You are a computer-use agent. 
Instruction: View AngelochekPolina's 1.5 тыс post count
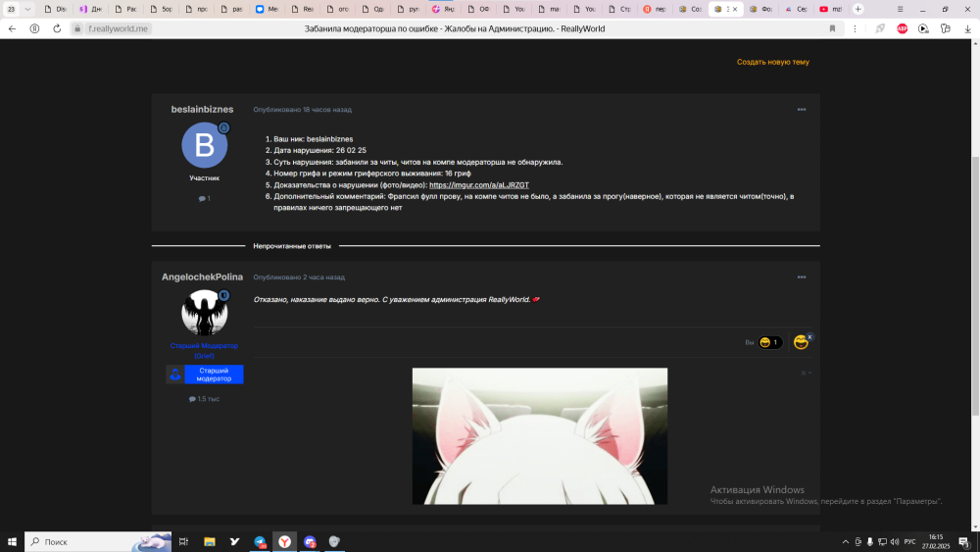(205, 399)
